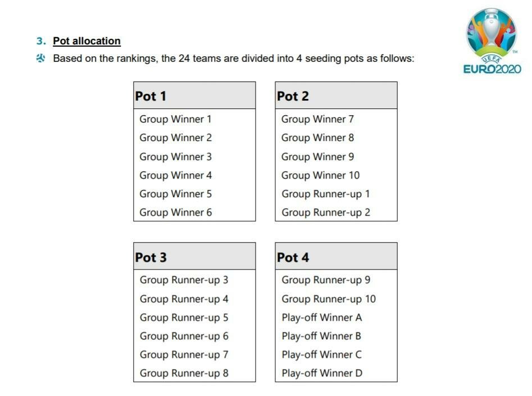Click Group Winner 7 entry
Screen dimensions: 532x396
pos(317,119)
